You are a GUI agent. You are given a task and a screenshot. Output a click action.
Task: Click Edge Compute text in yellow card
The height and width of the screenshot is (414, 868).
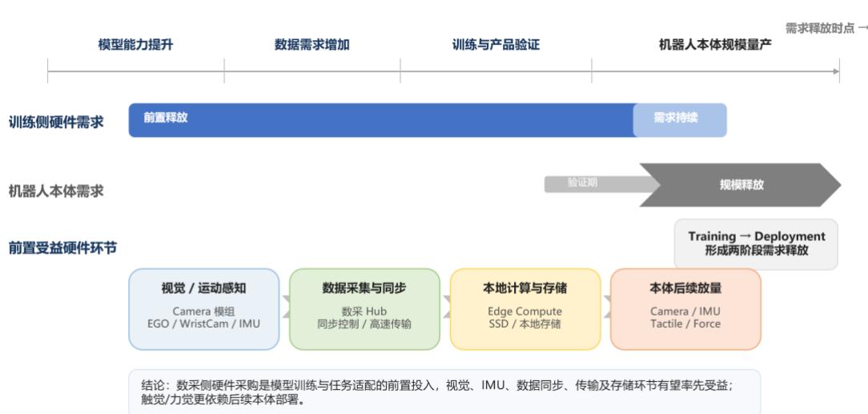pos(524,312)
